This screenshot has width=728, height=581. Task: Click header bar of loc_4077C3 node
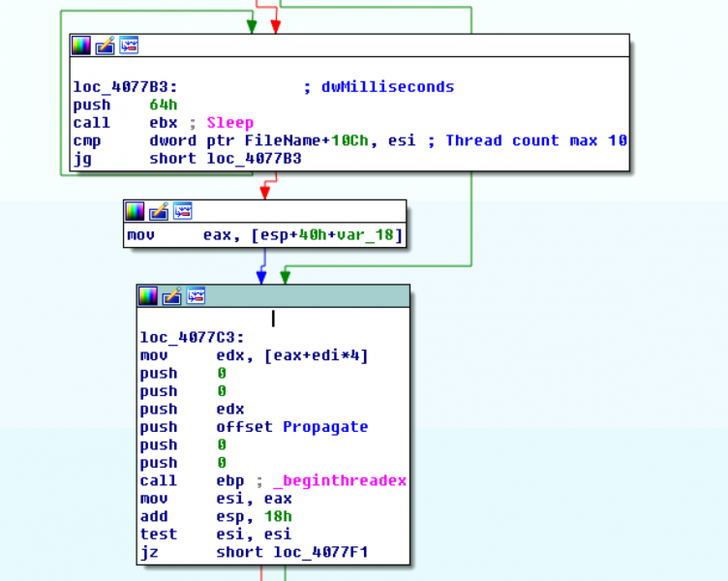(273, 296)
